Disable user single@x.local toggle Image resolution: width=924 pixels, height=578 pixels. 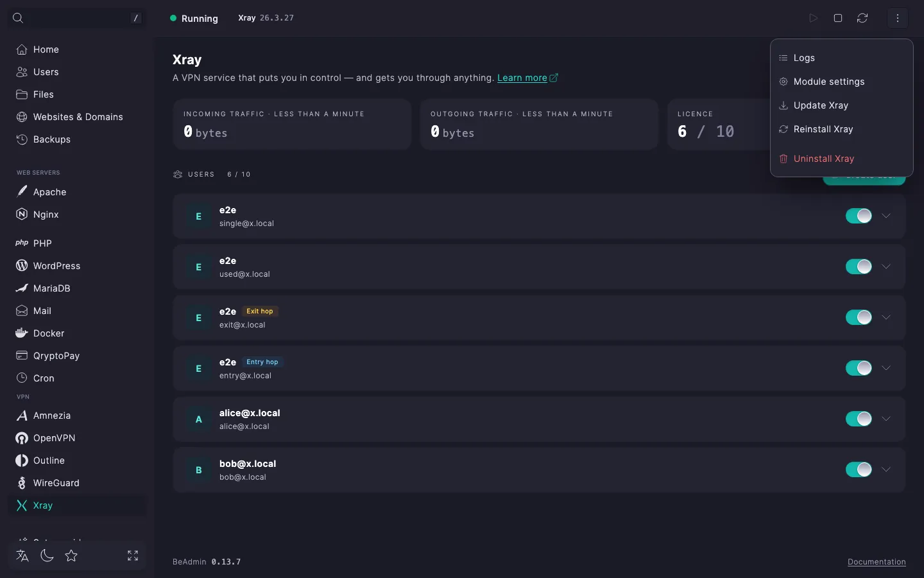click(x=859, y=216)
